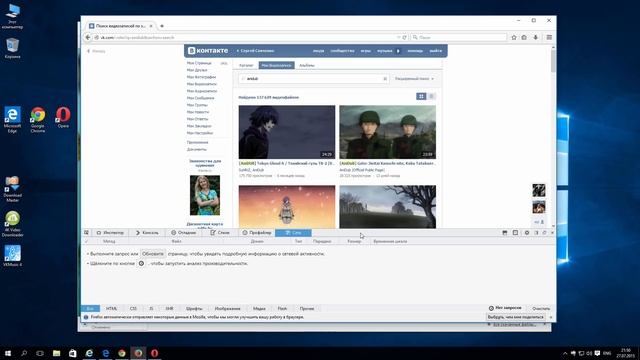Open the Firefox downloads arrow icon
640x360 pixels.
click(536, 37)
